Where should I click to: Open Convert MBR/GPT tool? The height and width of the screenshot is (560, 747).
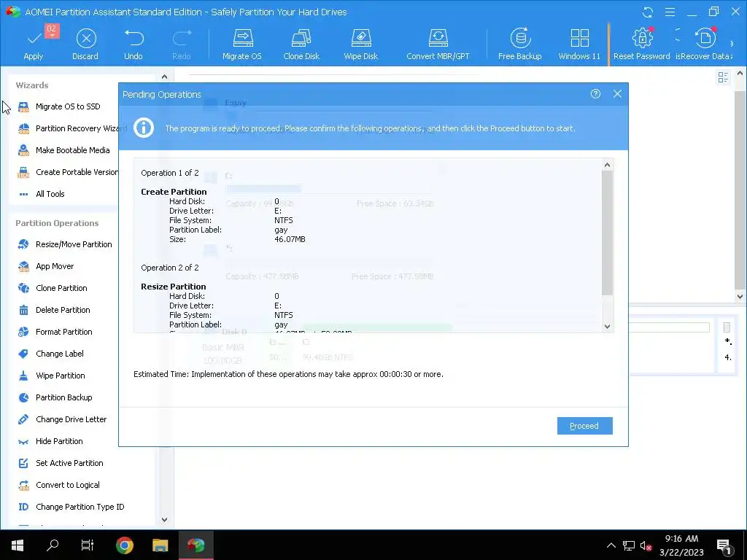[438, 44]
